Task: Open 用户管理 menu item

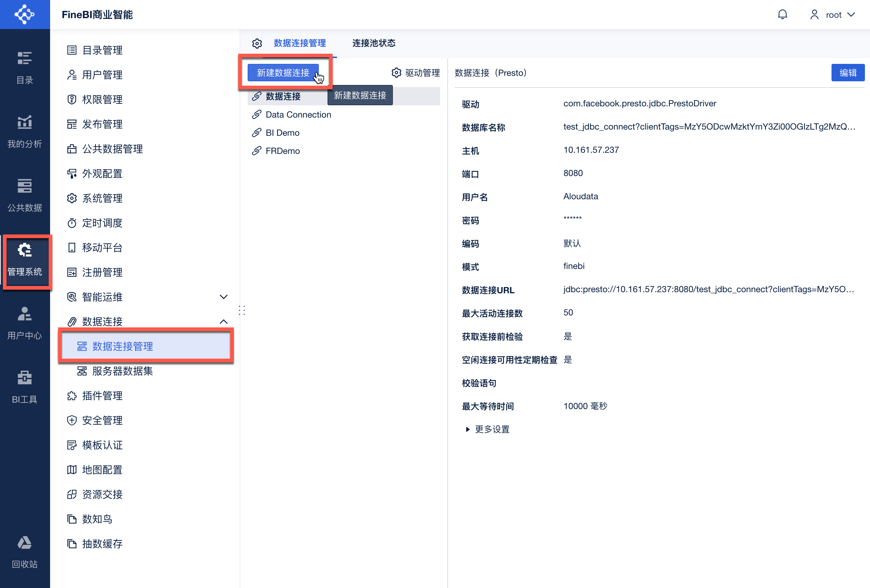Action: [x=102, y=75]
